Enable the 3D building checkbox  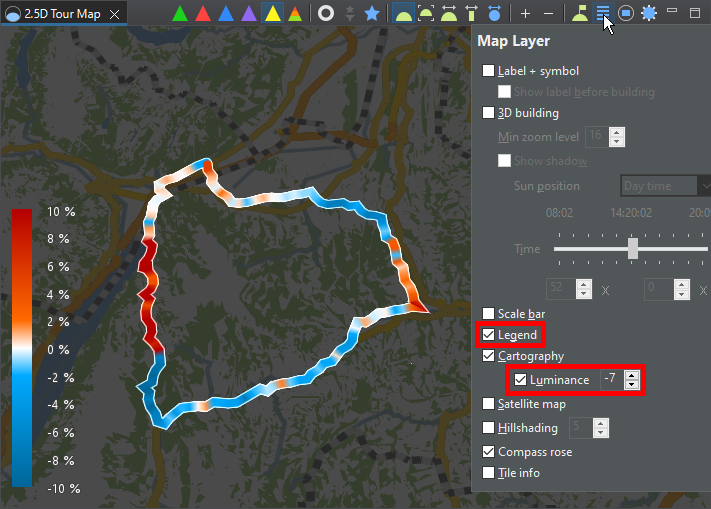(x=488, y=112)
